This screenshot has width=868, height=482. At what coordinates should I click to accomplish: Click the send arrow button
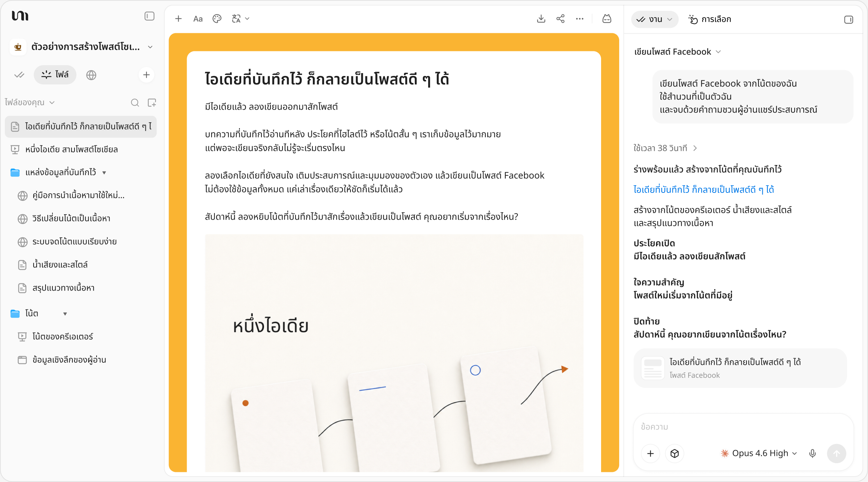pos(837,453)
